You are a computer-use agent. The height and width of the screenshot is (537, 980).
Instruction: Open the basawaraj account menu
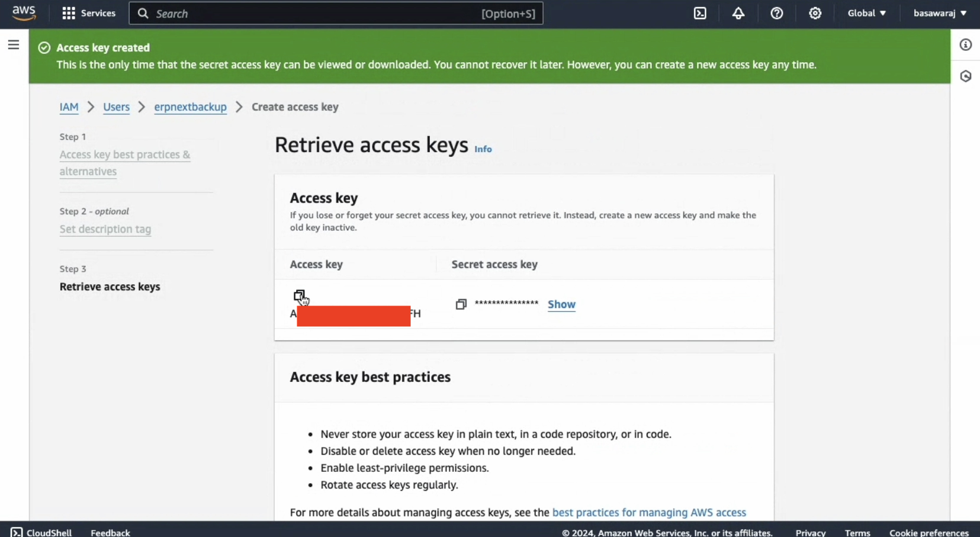[x=940, y=13]
